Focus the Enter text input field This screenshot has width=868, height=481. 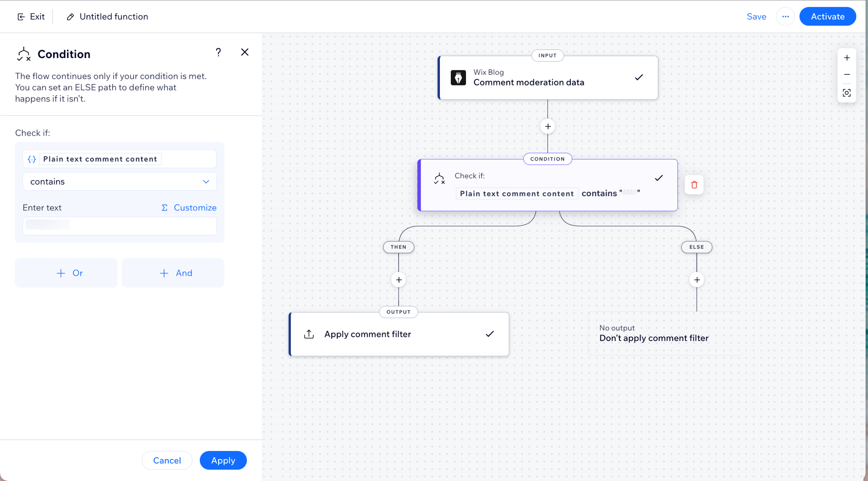pyautogui.click(x=120, y=226)
